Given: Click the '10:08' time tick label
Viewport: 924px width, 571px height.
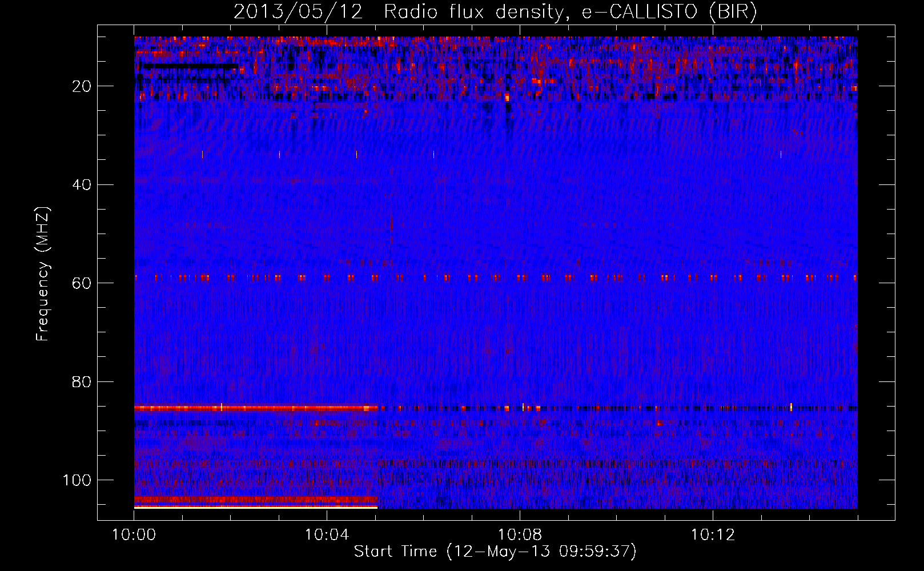Looking at the screenshot, I should [520, 535].
